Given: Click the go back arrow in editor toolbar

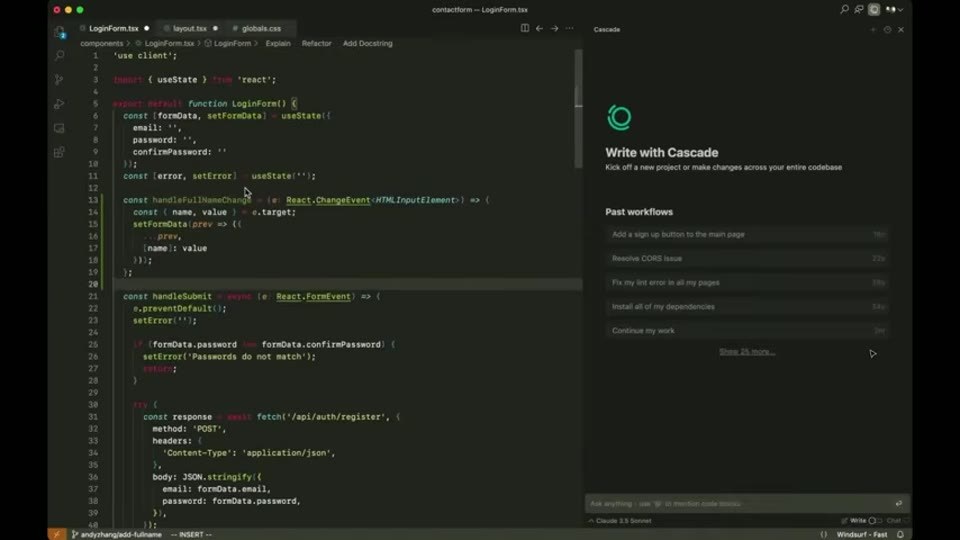Looking at the screenshot, I should click(x=539, y=28).
